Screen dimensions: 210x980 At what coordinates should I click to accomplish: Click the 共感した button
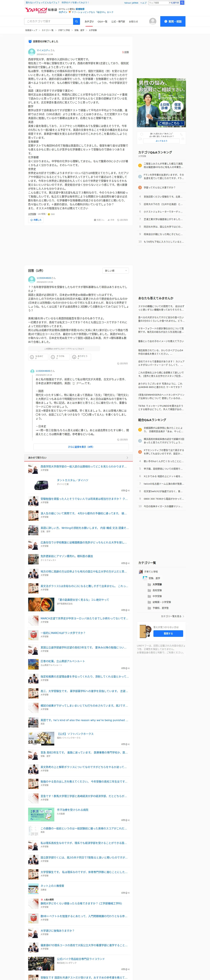[36, 220]
